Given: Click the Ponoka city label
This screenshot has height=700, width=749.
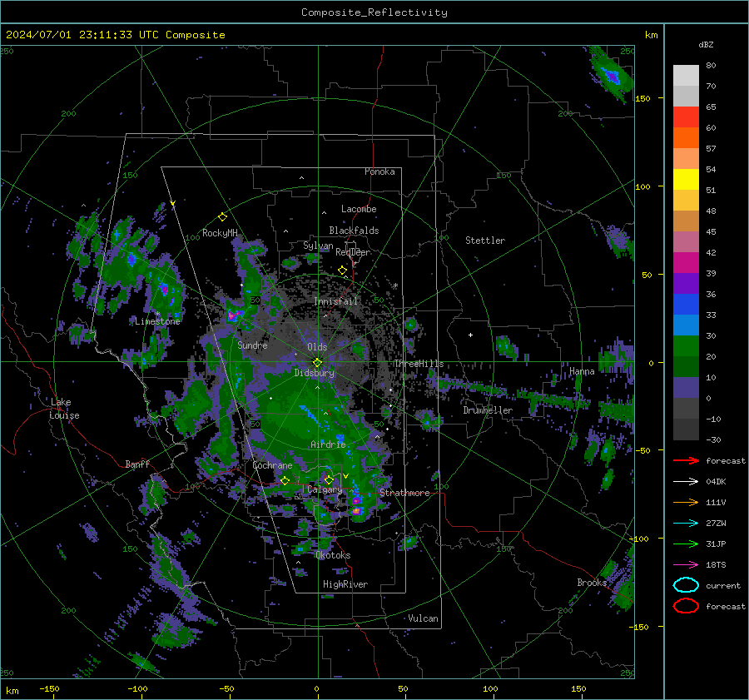Looking at the screenshot, I should click(x=379, y=171).
